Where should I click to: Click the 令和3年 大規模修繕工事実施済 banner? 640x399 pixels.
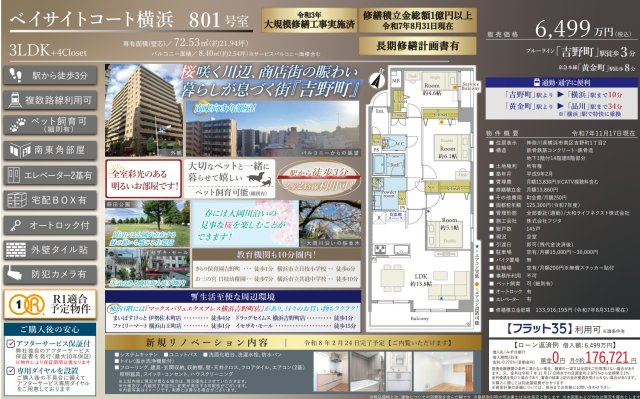[309, 20]
